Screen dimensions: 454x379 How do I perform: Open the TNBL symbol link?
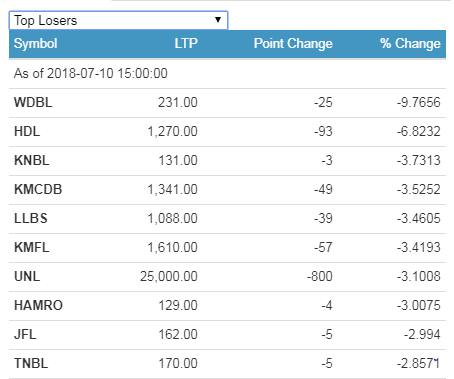pos(31,363)
